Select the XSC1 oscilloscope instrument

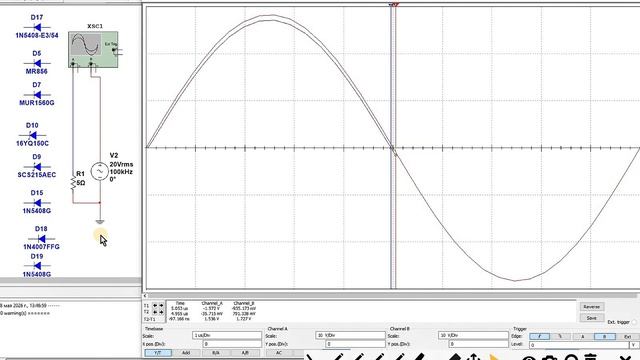(x=93, y=49)
